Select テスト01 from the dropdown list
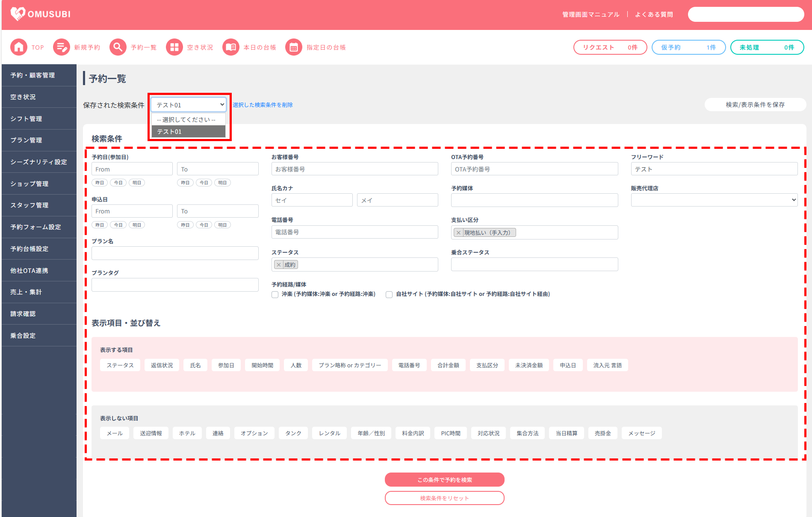 click(x=189, y=132)
